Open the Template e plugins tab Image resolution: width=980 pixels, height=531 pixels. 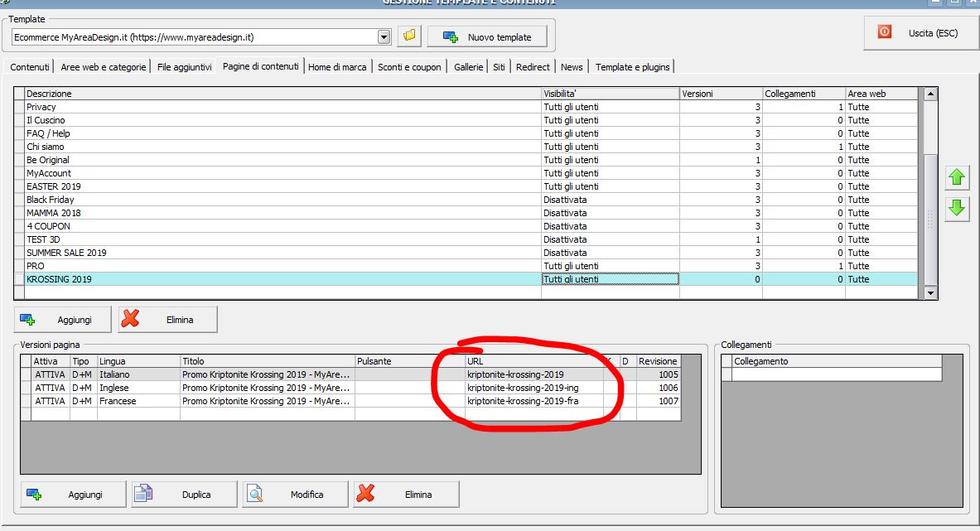coord(632,67)
